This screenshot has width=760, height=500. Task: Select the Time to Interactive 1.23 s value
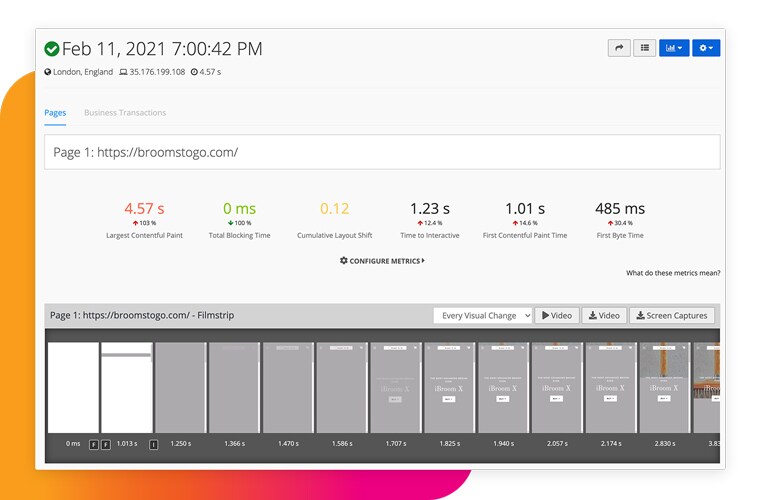[430, 209]
